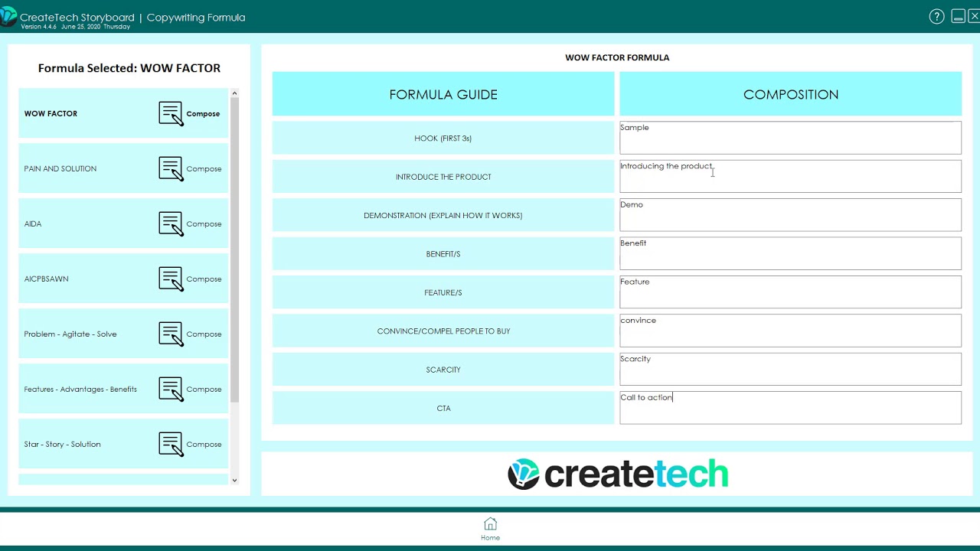Select Features - Advantages - Benefits formula

point(123,389)
